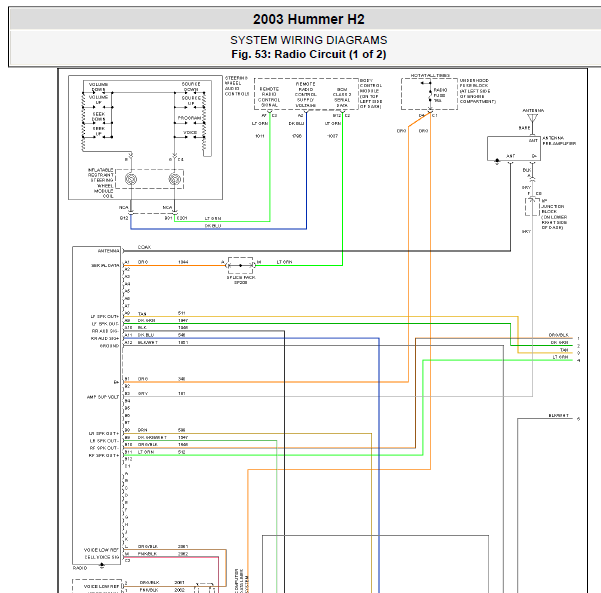Click the 'SOURCE DOWN' switch label
The height and width of the screenshot is (593, 601).
tap(191, 87)
